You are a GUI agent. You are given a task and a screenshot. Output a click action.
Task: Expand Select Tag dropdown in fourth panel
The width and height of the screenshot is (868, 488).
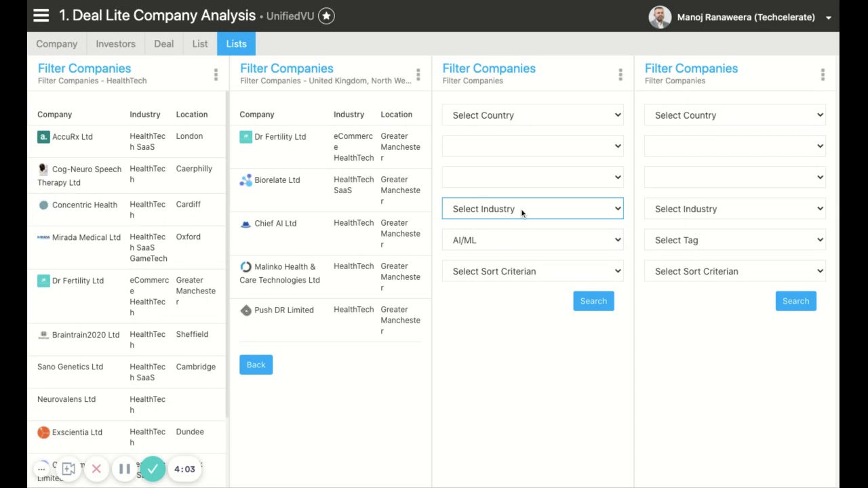coord(734,240)
